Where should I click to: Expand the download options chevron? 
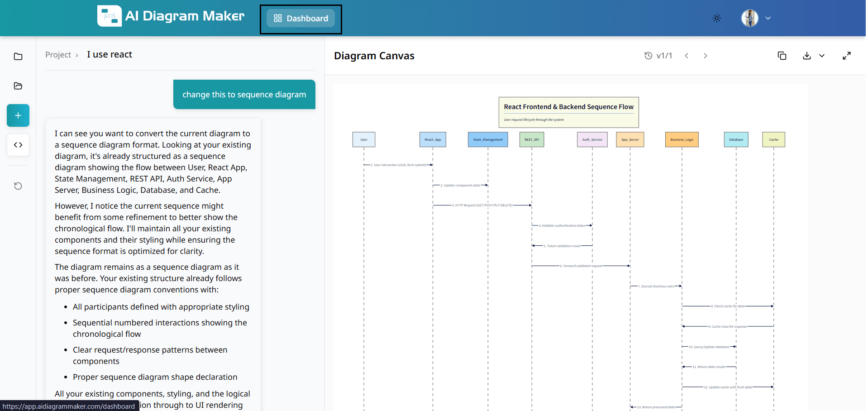(822, 56)
